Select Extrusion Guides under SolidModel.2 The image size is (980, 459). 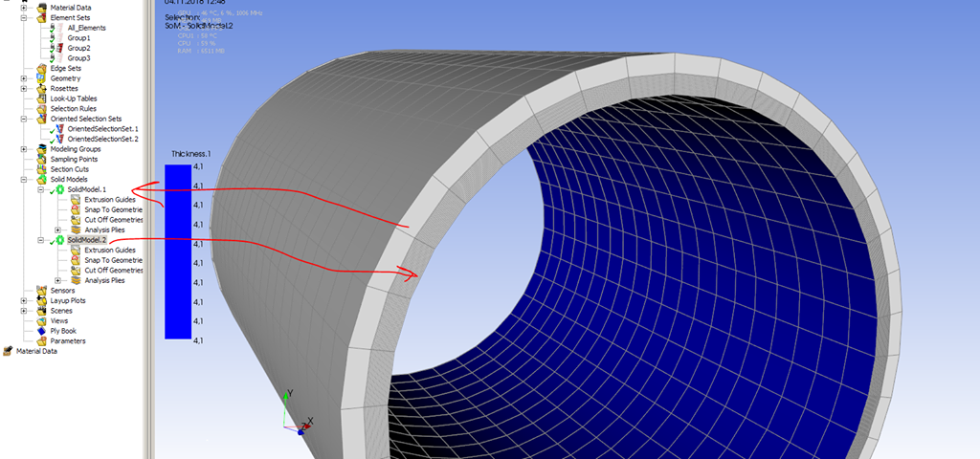coord(110,251)
